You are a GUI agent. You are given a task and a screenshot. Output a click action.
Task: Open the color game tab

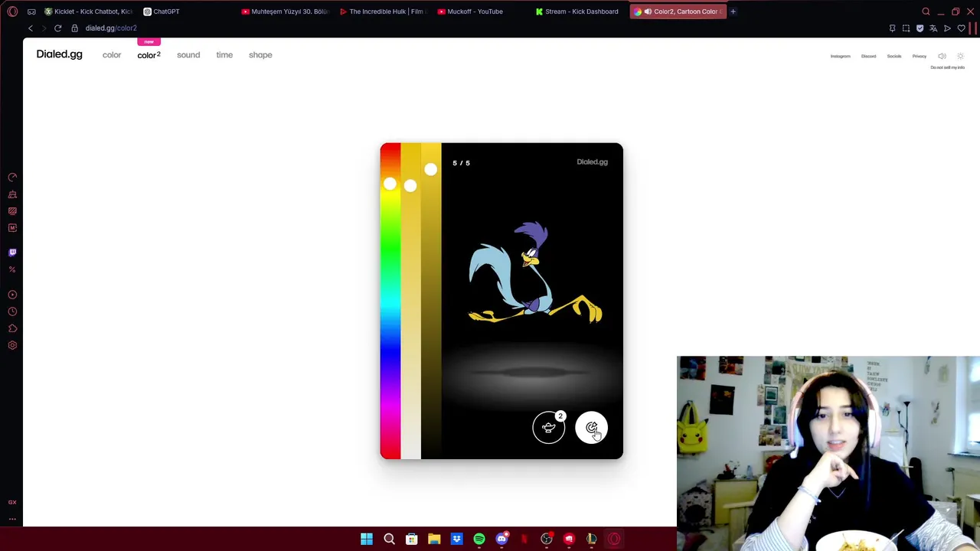click(x=112, y=55)
